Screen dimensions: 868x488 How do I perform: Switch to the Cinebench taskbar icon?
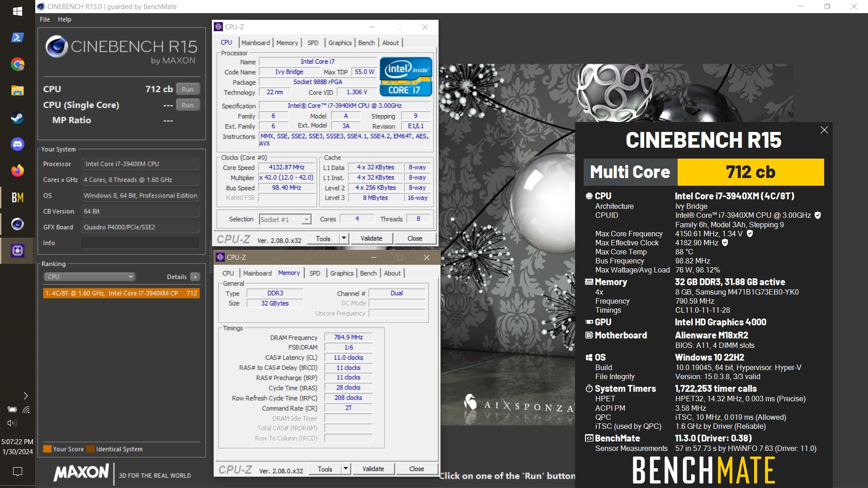17,224
